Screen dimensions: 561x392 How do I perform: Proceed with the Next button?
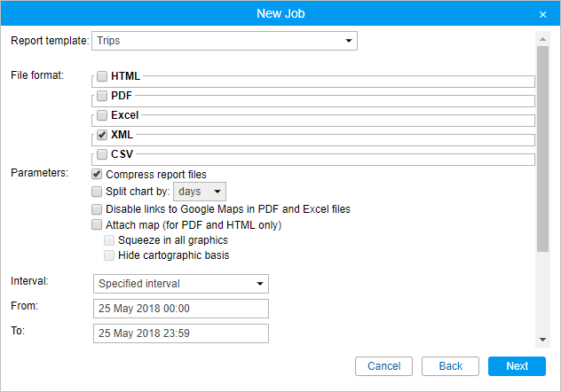[x=517, y=366]
